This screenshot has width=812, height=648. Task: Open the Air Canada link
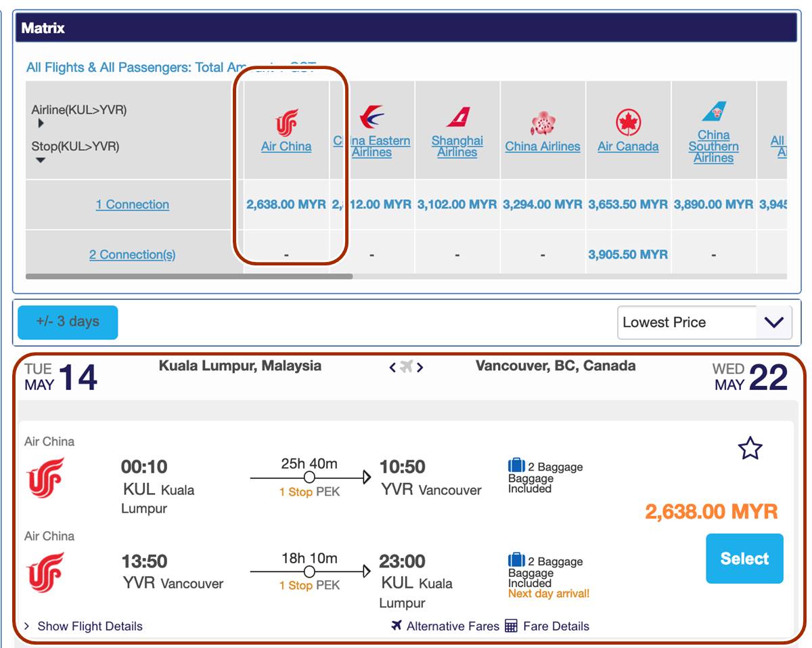[628, 146]
